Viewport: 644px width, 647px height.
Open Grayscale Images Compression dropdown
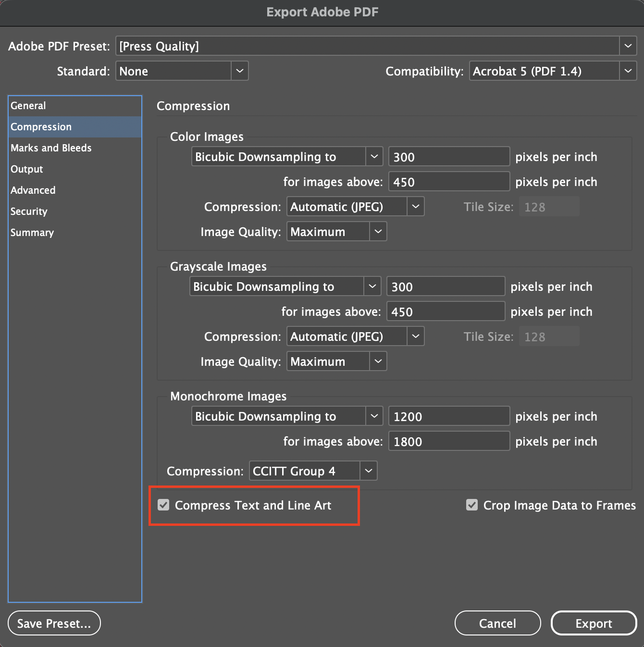pos(356,336)
